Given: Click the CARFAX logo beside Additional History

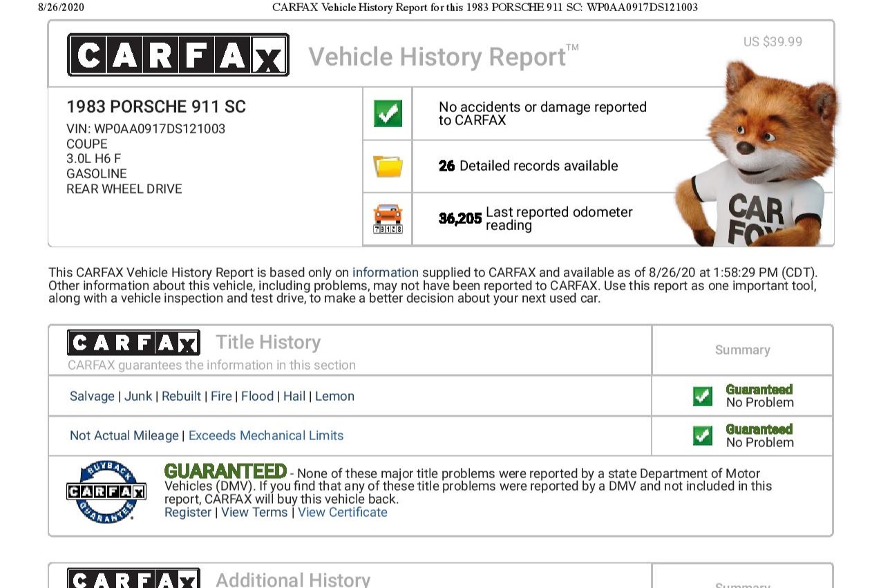Looking at the screenshot, I should (x=133, y=578).
